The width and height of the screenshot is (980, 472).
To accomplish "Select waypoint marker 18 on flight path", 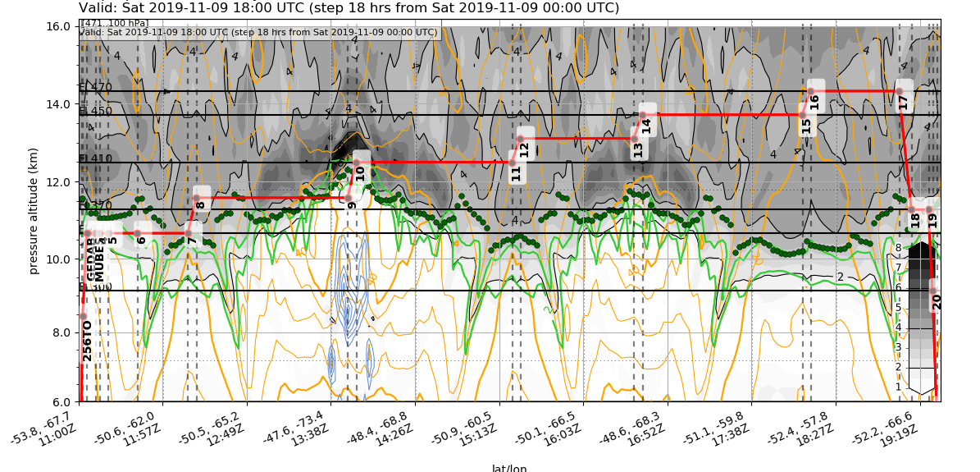I will pyautogui.click(x=911, y=209).
